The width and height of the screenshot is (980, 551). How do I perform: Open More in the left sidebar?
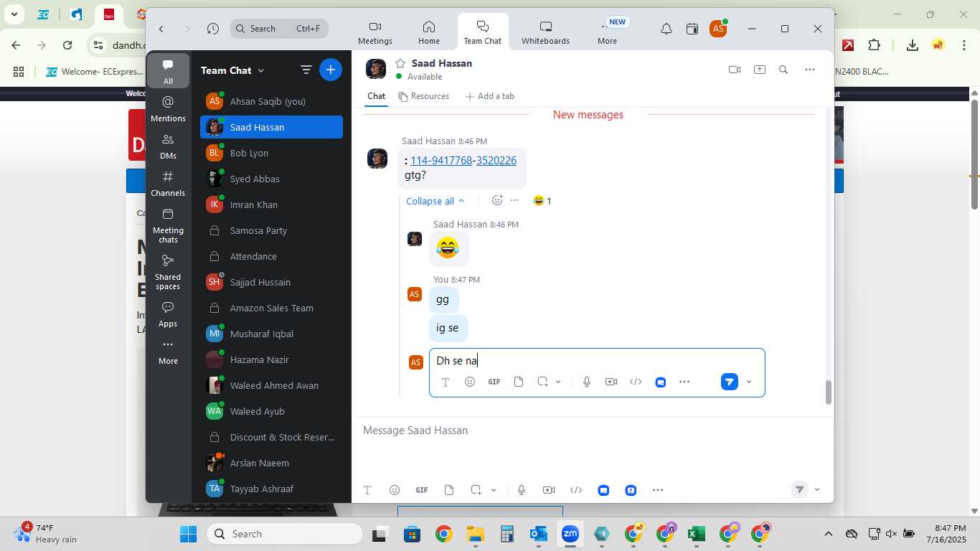tap(168, 352)
